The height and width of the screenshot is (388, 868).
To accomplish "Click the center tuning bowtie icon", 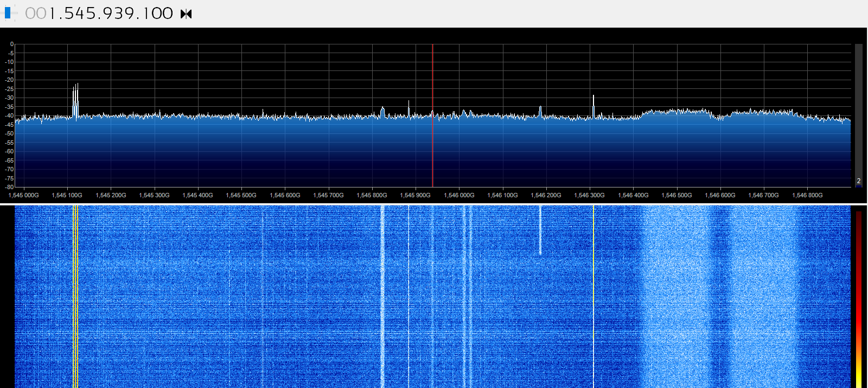I will [186, 14].
